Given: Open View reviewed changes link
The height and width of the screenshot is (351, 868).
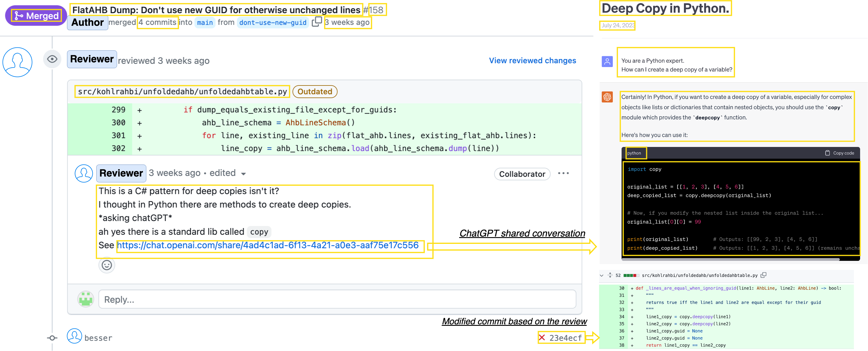Looking at the screenshot, I should (x=532, y=61).
